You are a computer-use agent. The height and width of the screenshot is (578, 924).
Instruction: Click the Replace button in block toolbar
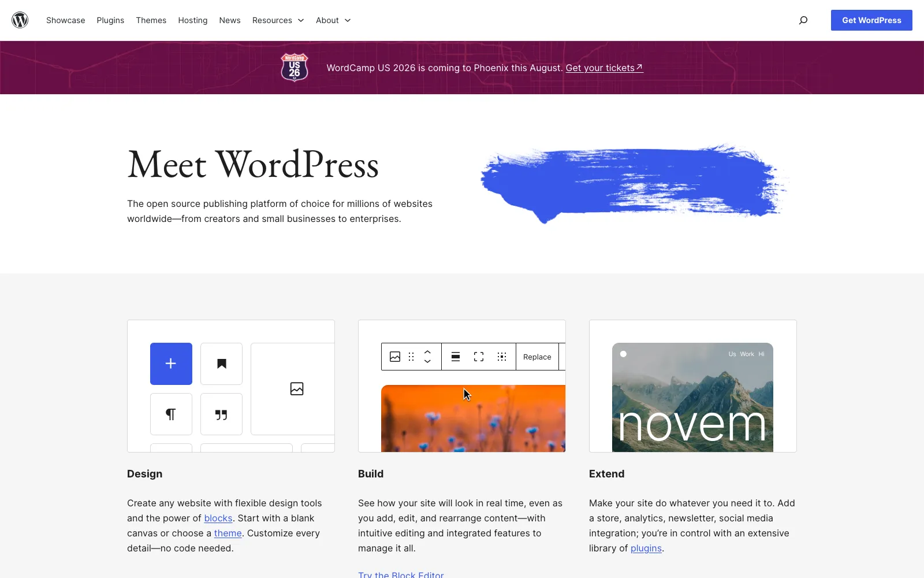coord(537,357)
